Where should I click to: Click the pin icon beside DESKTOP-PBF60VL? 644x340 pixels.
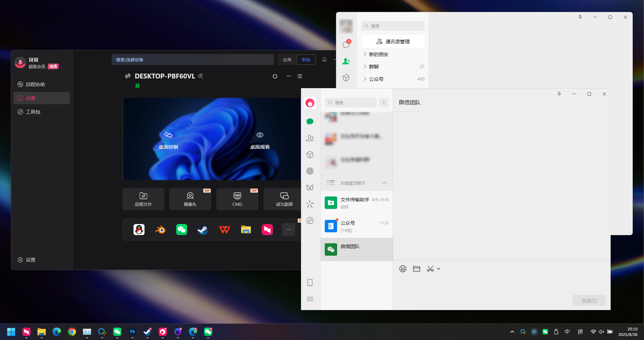click(x=201, y=76)
